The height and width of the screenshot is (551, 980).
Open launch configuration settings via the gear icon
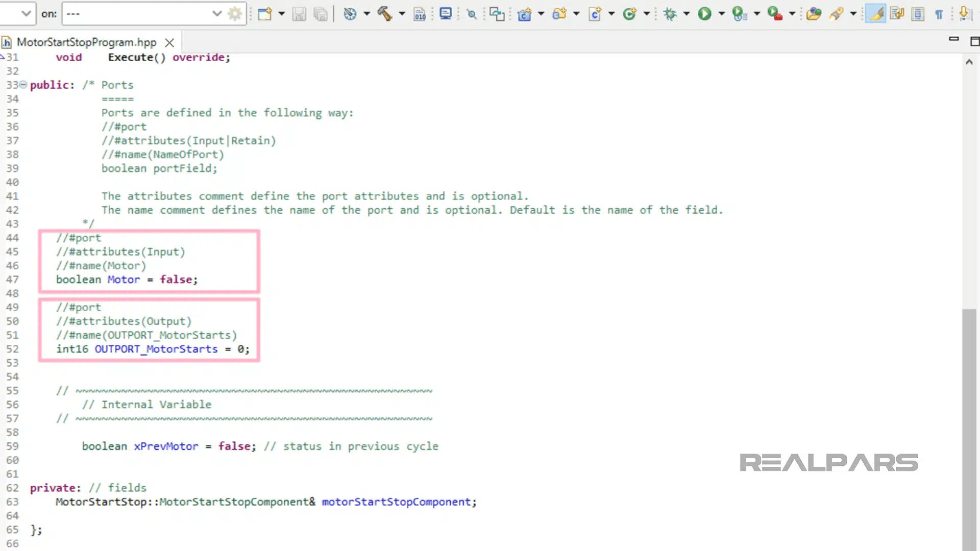[x=235, y=14]
